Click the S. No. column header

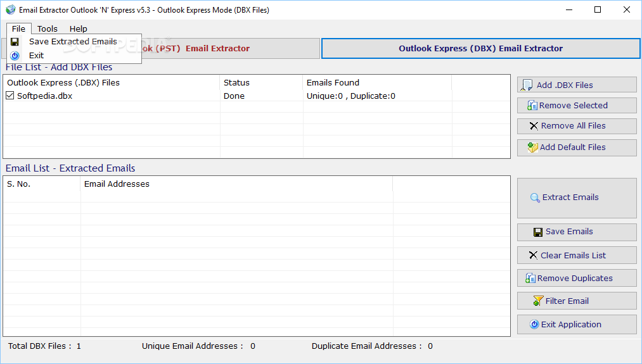pyautogui.click(x=42, y=184)
